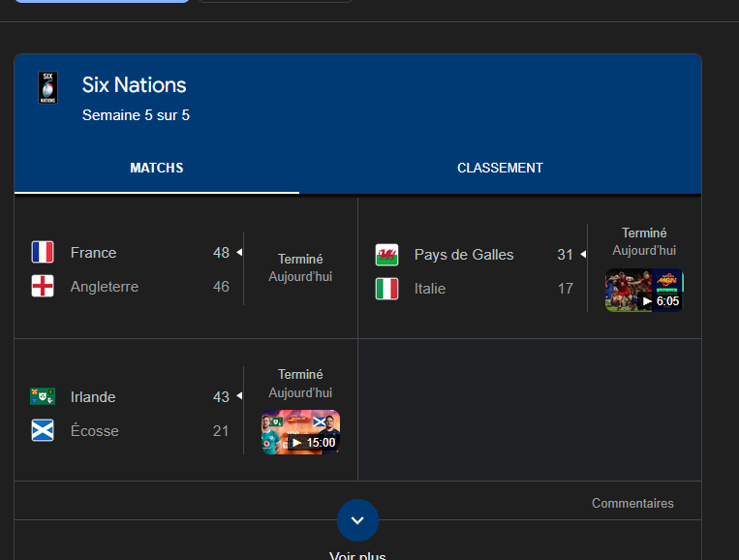Open the CLASSEMENT tab
This screenshot has height=560, width=739.
pos(500,169)
